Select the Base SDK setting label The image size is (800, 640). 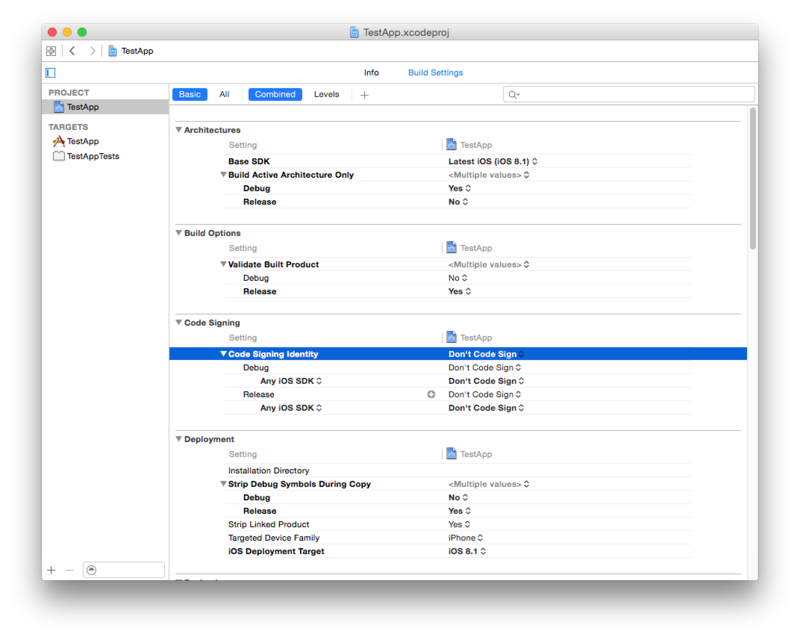click(x=249, y=161)
